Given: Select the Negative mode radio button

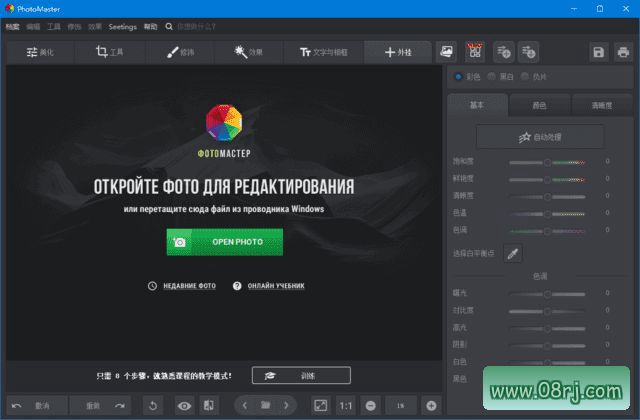Looking at the screenshot, I should click(x=524, y=76).
